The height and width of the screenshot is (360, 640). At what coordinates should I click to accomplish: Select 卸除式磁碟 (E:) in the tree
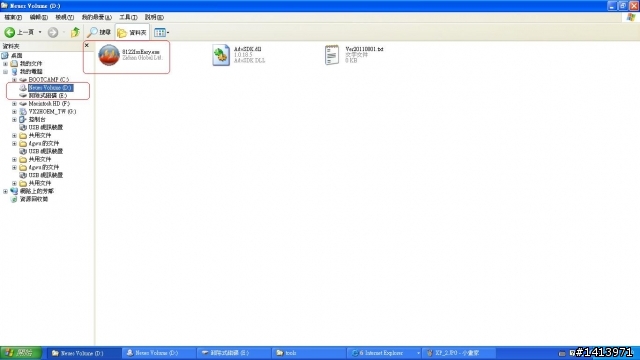point(48,96)
